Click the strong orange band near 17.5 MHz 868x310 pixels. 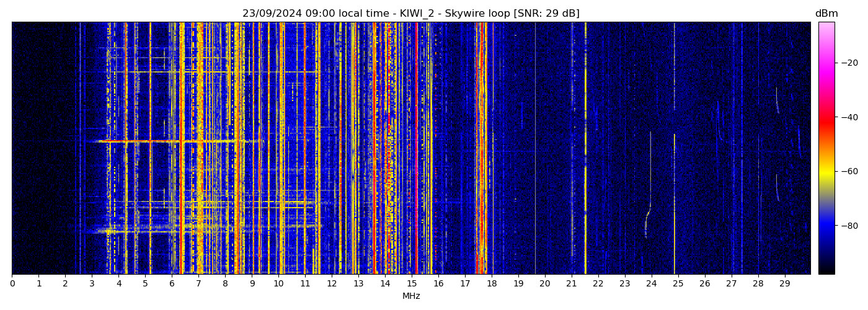pos(480,149)
